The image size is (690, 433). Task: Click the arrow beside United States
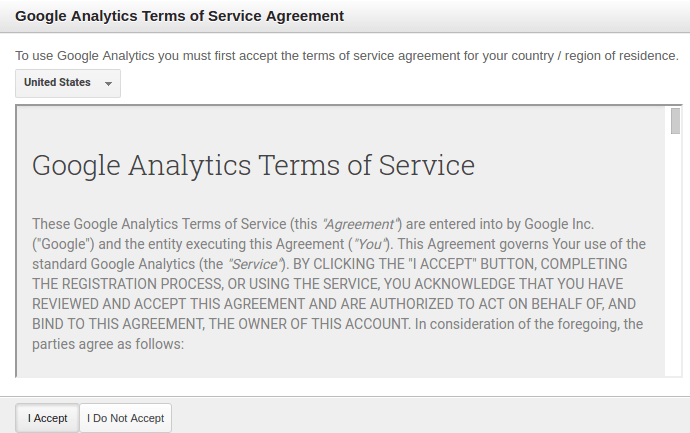pyautogui.click(x=108, y=84)
